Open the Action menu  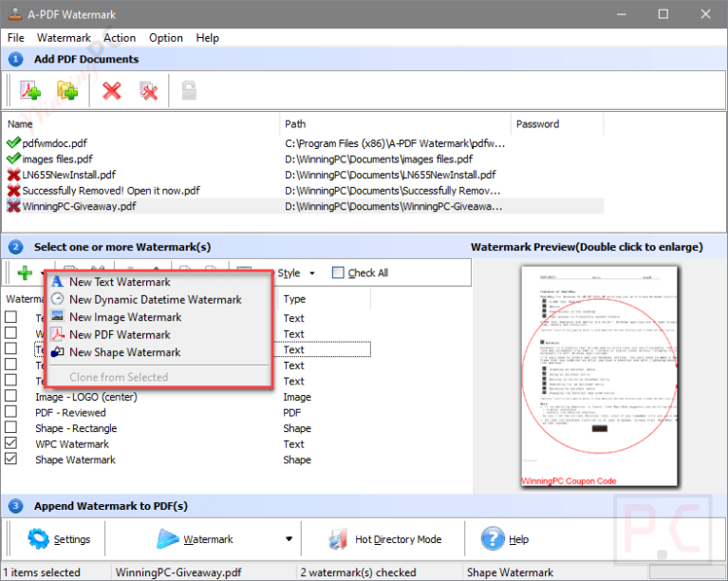pos(120,38)
